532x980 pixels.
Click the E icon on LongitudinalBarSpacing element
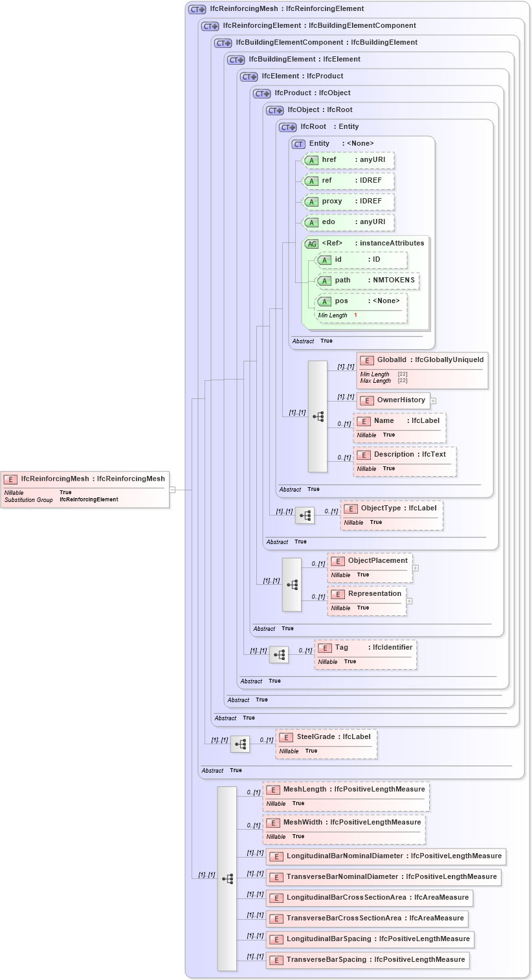click(x=275, y=939)
